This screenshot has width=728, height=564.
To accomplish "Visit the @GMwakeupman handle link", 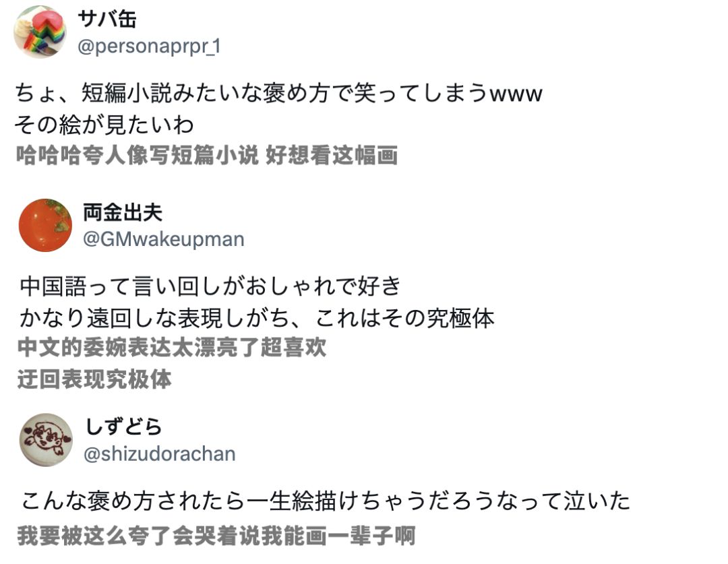I will click(164, 239).
